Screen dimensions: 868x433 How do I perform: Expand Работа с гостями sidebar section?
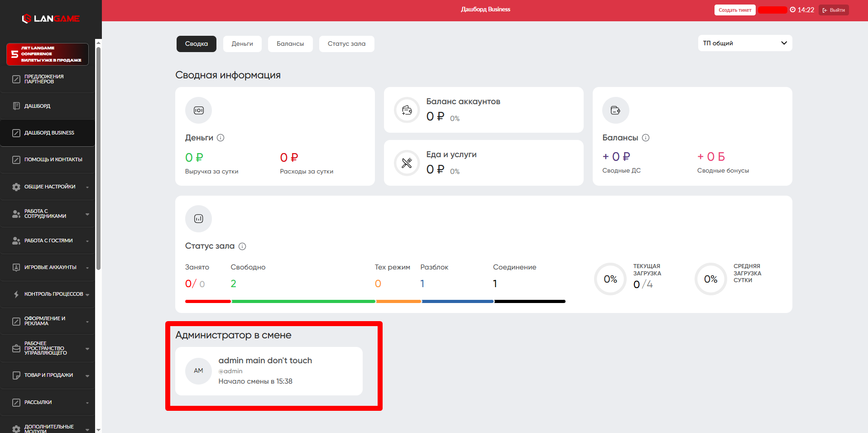click(x=50, y=241)
